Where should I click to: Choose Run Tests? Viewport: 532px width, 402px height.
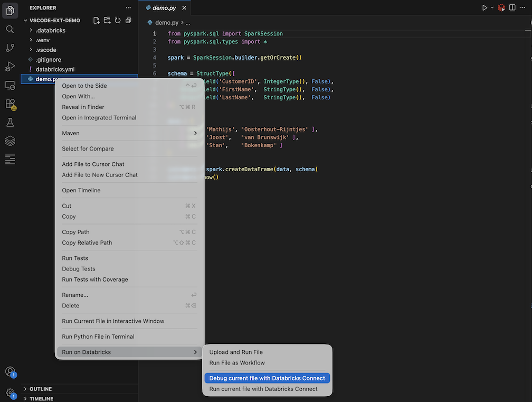(x=129, y=258)
